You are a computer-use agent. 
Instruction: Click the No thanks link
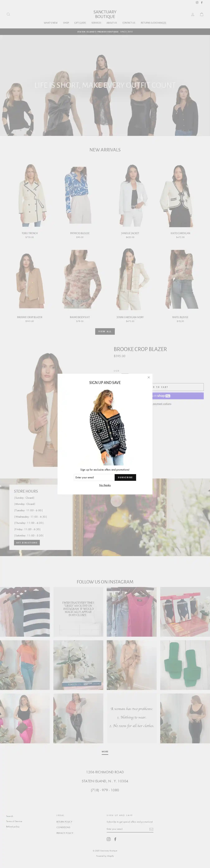tap(105, 485)
